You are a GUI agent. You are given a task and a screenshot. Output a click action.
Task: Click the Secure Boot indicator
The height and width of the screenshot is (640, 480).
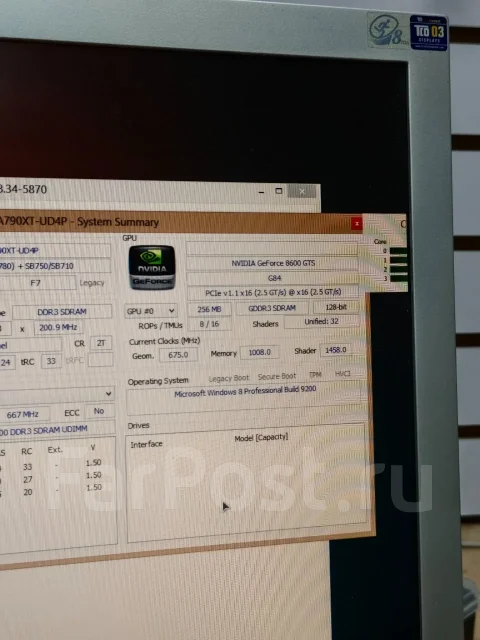[277, 376]
